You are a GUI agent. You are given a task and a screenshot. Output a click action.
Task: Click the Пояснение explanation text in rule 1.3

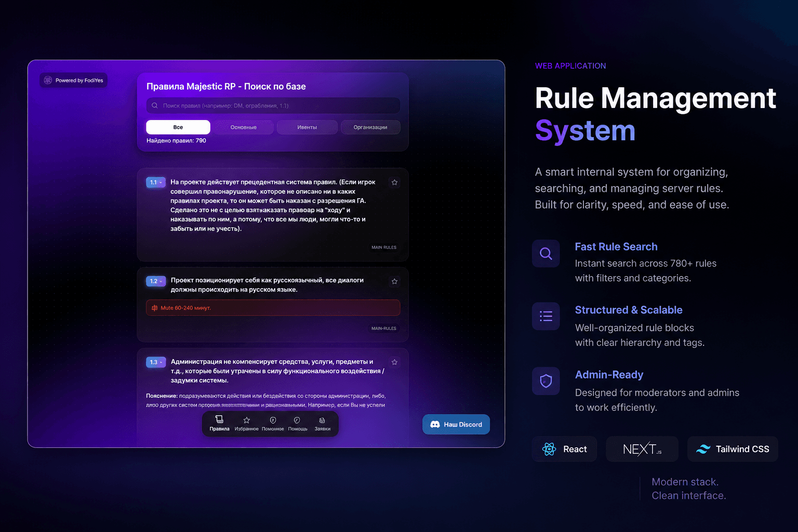[x=265, y=400]
